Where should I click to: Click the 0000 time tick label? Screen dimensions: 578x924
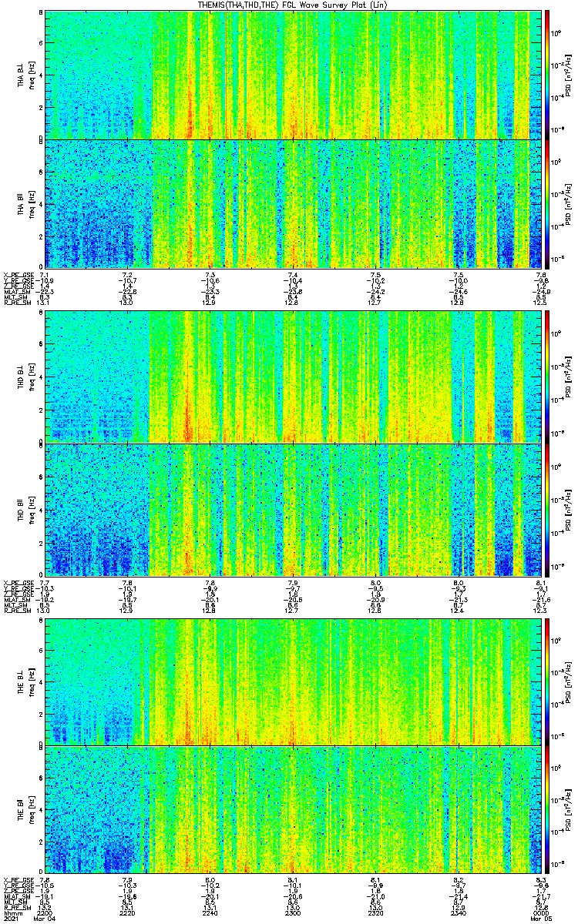tap(540, 913)
